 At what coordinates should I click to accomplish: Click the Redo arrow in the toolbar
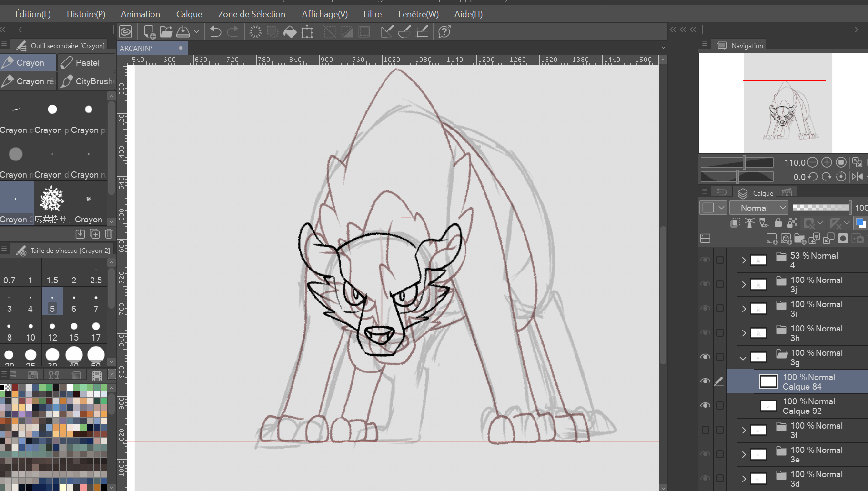click(233, 32)
